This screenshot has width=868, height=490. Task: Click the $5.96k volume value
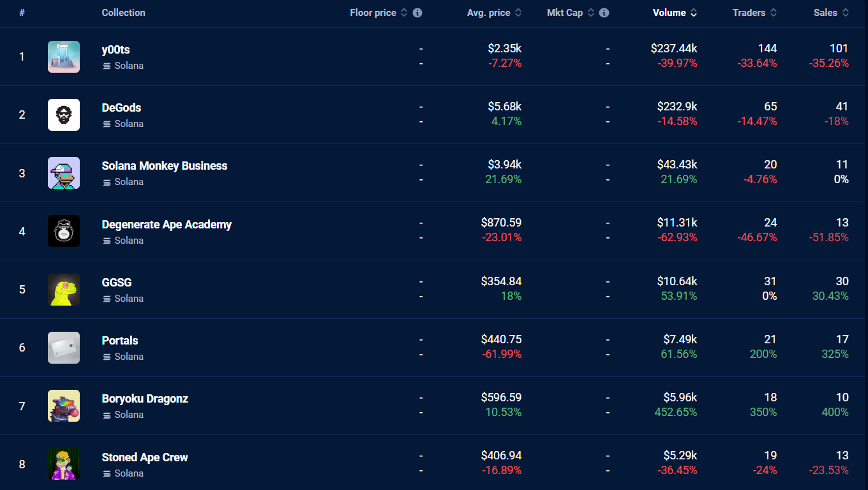click(x=680, y=397)
